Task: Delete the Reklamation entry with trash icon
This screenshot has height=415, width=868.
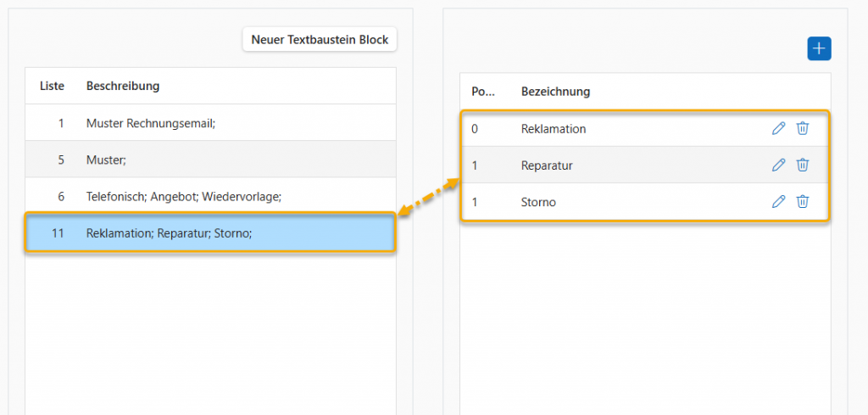Action: click(x=803, y=129)
